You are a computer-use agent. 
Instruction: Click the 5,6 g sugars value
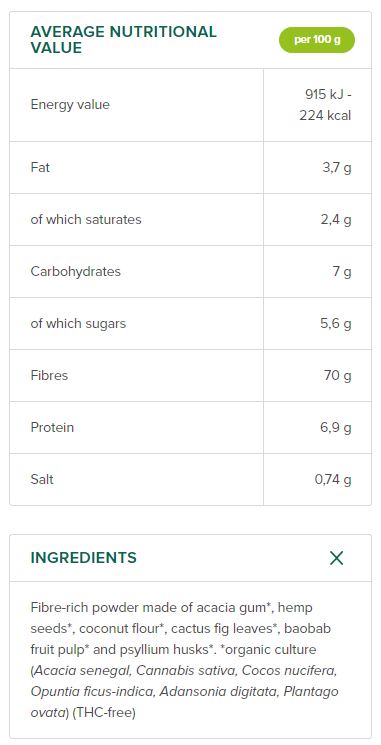point(336,324)
